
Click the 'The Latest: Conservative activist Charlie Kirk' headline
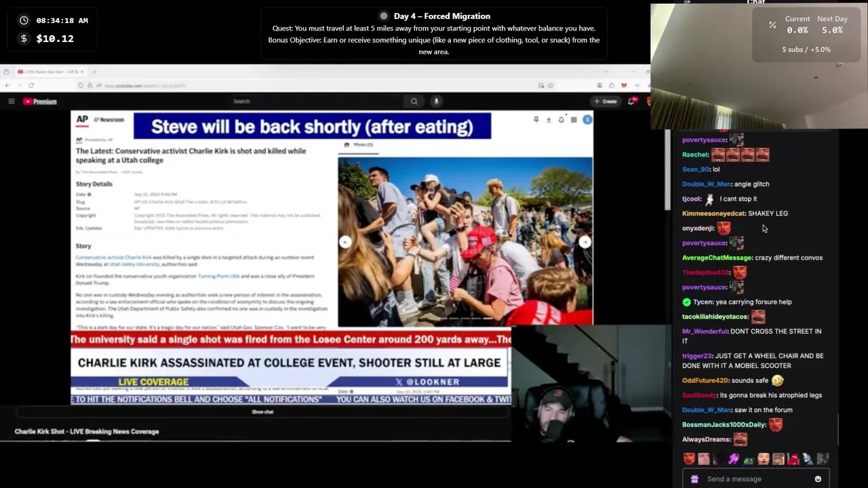[x=191, y=155]
